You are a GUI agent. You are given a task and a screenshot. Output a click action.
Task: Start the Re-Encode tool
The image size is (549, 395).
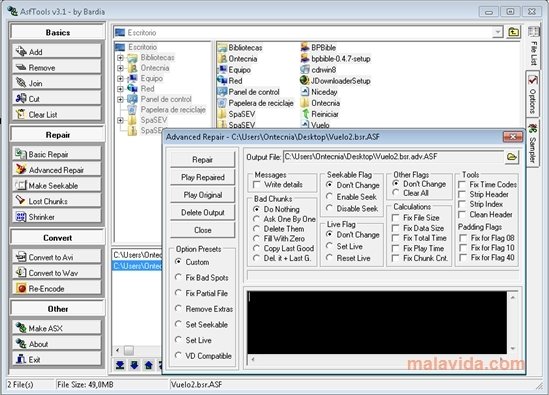(x=57, y=289)
